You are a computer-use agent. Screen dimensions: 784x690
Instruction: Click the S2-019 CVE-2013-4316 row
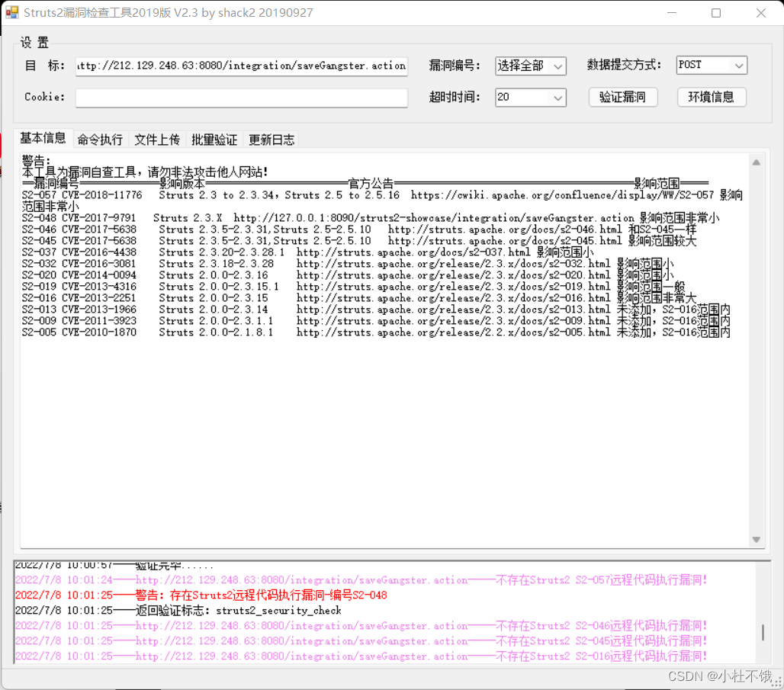(354, 287)
